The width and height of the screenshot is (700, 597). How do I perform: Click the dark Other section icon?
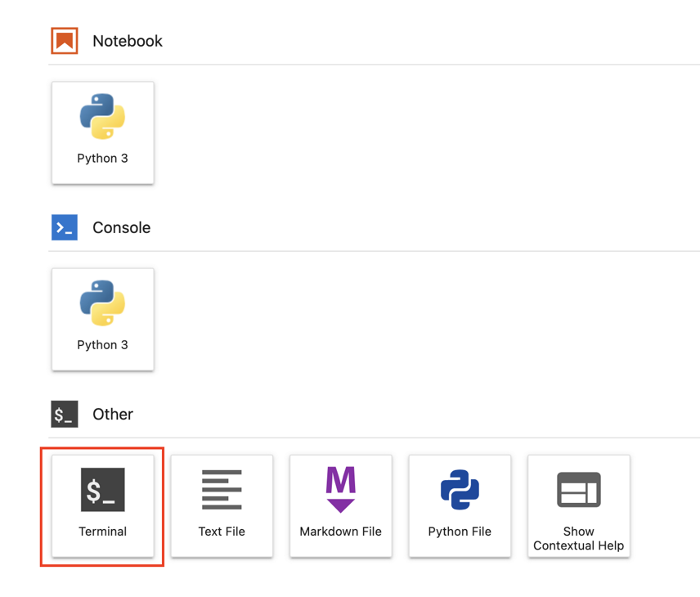tap(64, 414)
